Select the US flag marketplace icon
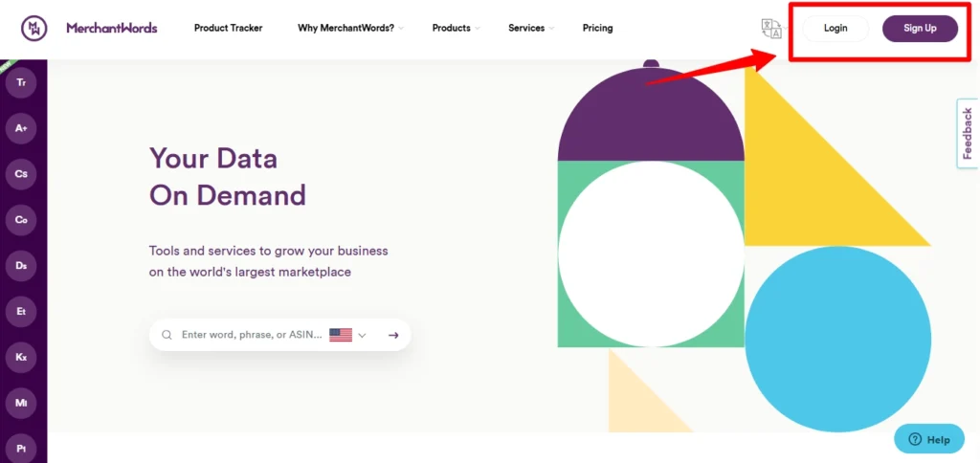This screenshot has width=980, height=463. [341, 335]
